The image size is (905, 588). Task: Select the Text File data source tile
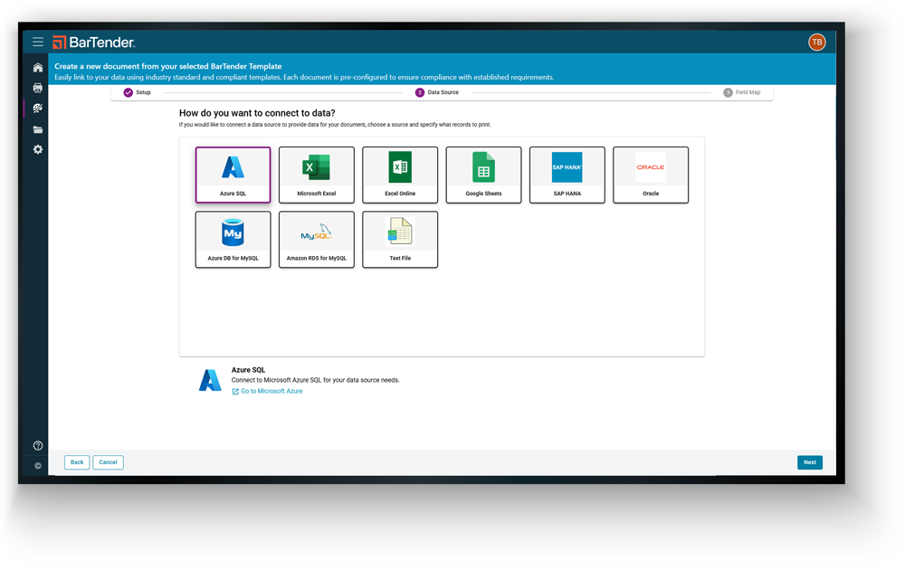coord(400,239)
